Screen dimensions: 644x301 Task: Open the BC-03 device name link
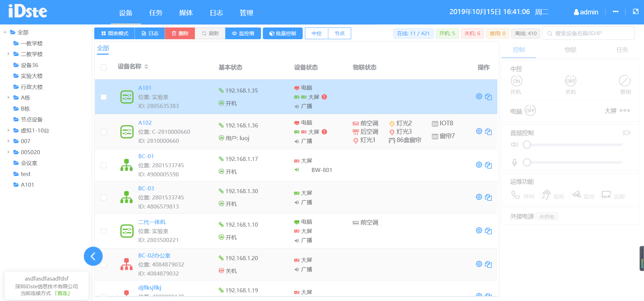click(146, 188)
